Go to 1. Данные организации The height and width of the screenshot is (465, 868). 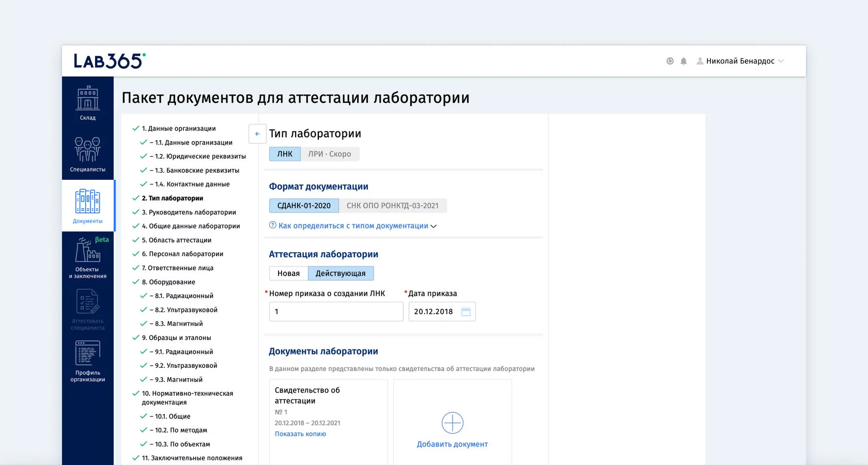click(179, 129)
